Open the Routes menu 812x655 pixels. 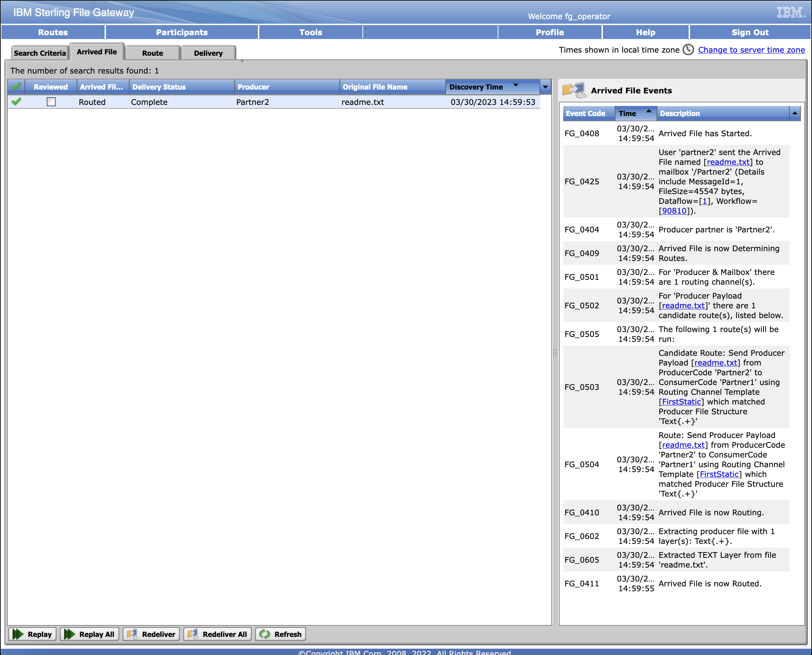(53, 32)
